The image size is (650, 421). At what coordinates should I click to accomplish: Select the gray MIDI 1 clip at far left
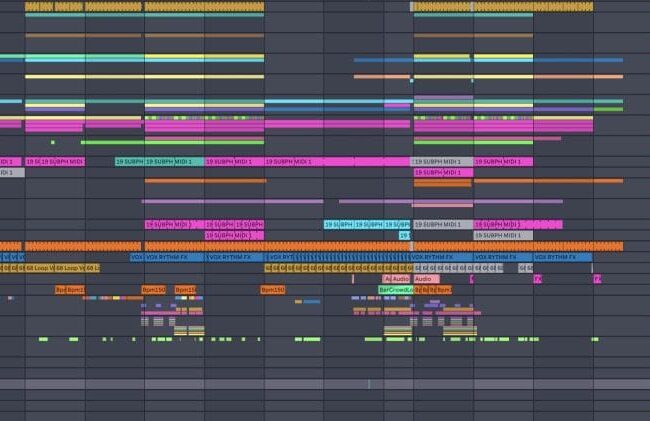click(x=11, y=173)
